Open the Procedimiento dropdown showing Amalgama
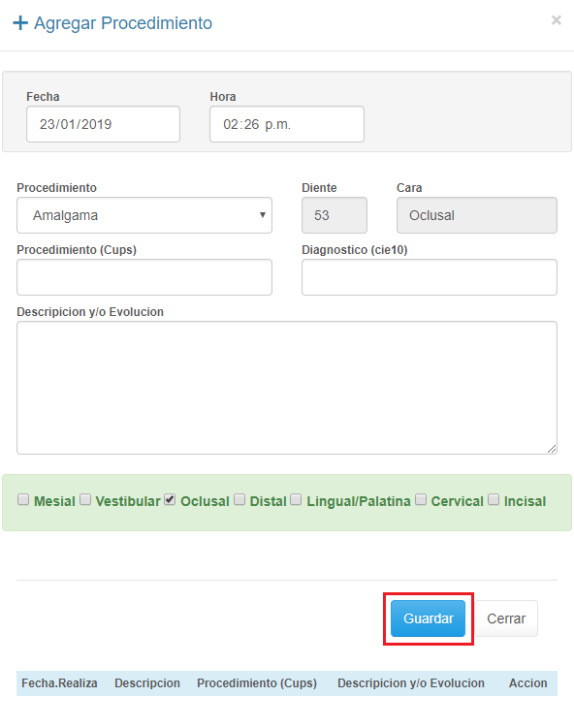 [144, 215]
